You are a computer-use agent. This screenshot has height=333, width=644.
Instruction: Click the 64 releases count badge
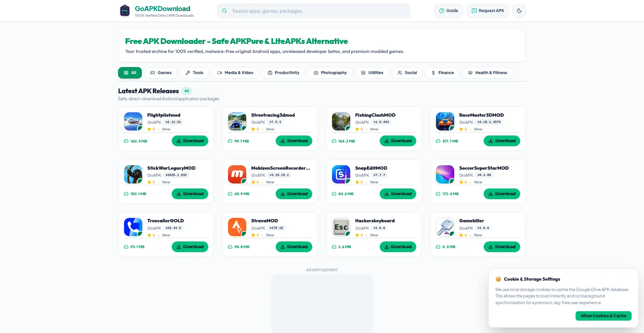coord(187,91)
